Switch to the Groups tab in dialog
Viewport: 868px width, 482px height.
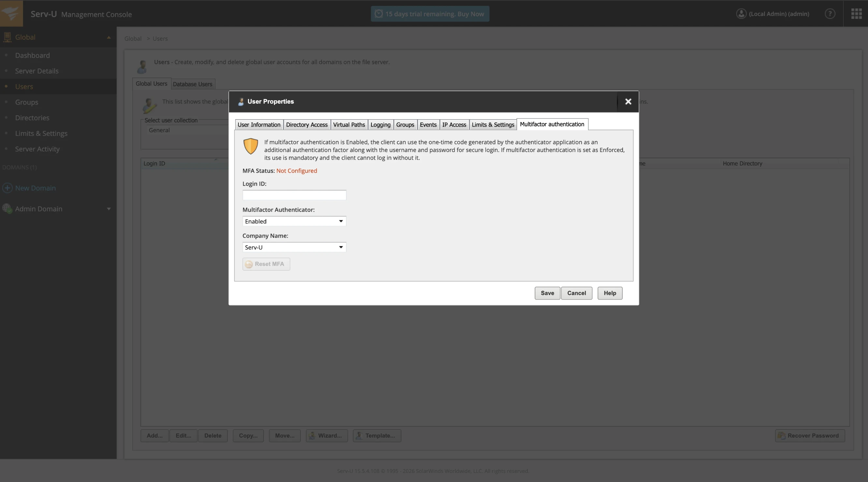[x=405, y=125]
